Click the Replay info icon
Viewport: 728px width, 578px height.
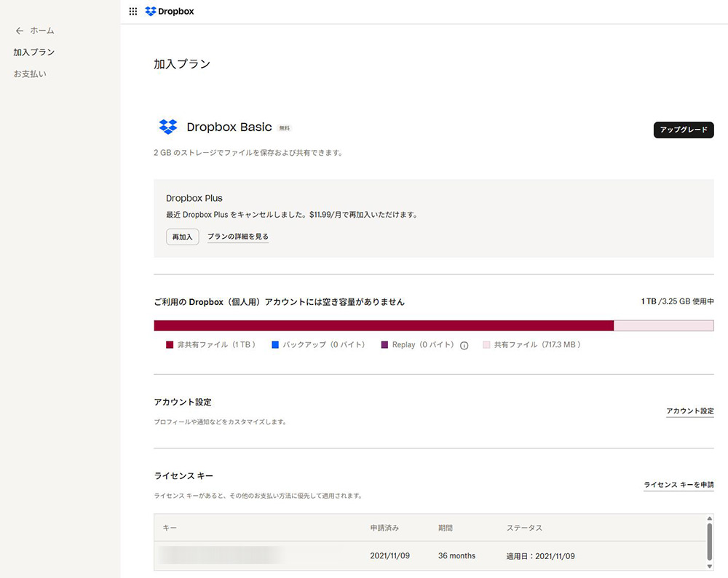[464, 345]
